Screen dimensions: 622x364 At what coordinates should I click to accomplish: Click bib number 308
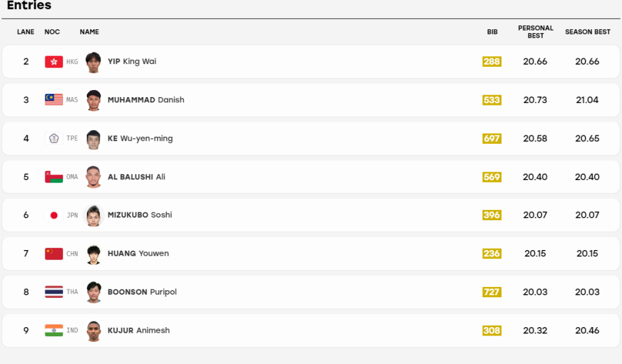click(x=492, y=330)
